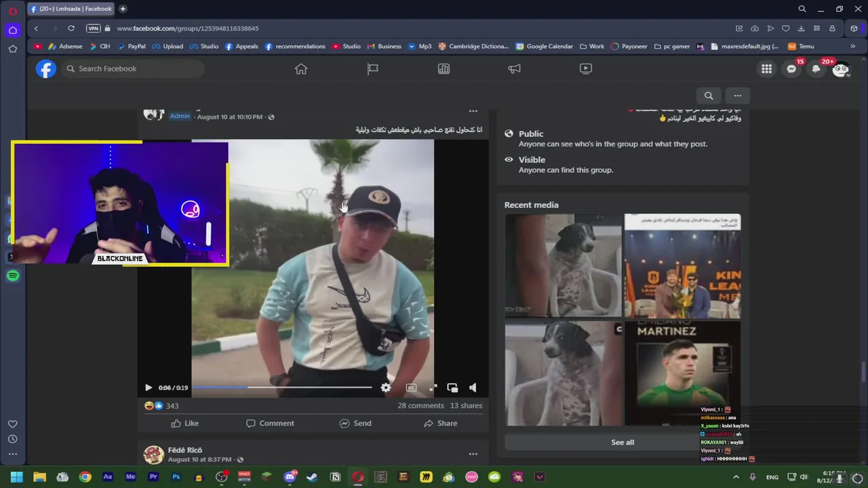Open the Work bookmarks folder

pyautogui.click(x=591, y=47)
